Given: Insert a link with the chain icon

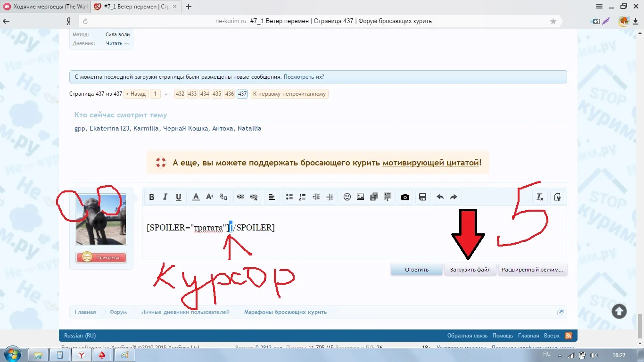Looking at the screenshot, I should coord(240,197).
